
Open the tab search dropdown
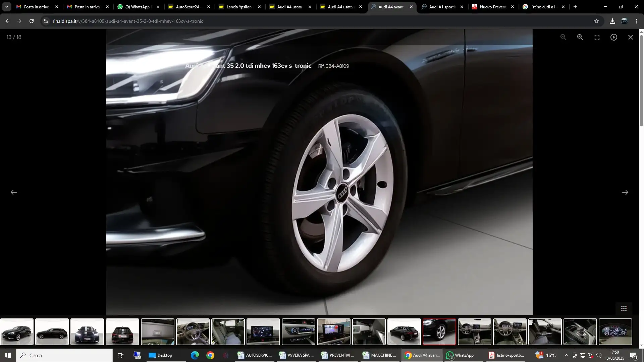point(6,7)
